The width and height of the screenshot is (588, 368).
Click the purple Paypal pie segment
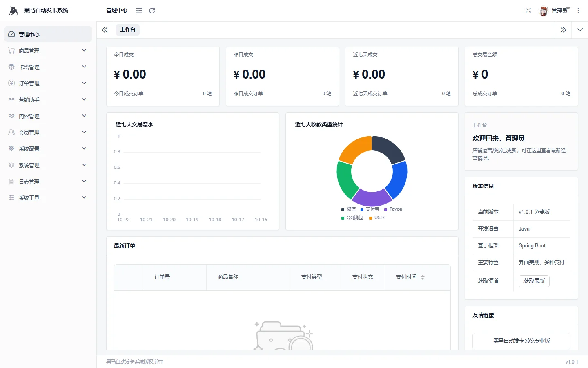click(372, 199)
